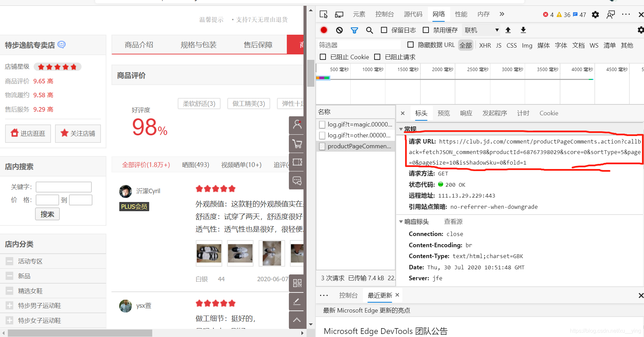Click the page vertical scrollbar thumb
This screenshot has width=644, height=337.
coord(311,73)
